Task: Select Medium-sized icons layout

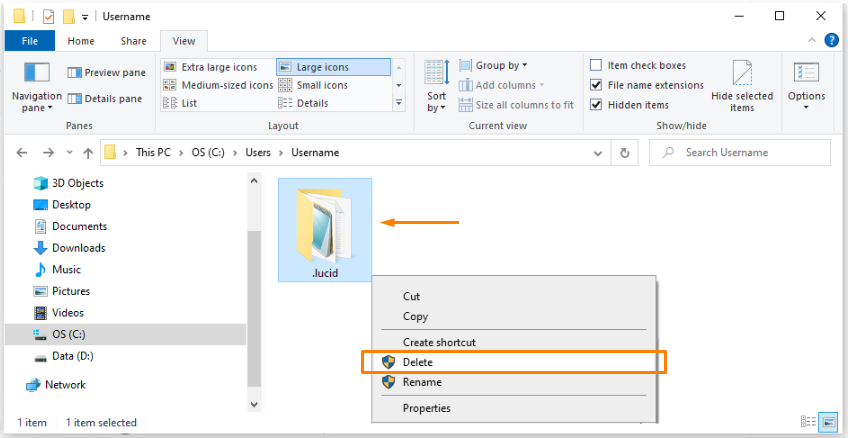Action: (x=218, y=85)
